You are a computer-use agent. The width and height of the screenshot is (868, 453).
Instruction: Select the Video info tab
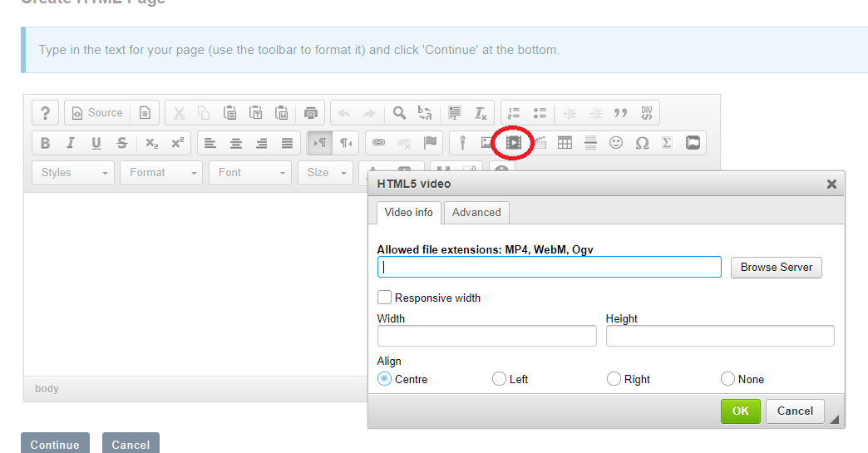[408, 213]
